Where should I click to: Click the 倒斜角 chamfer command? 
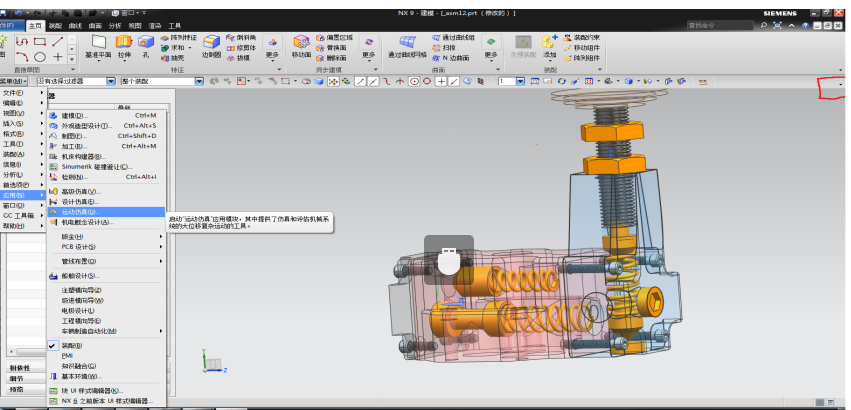241,38
